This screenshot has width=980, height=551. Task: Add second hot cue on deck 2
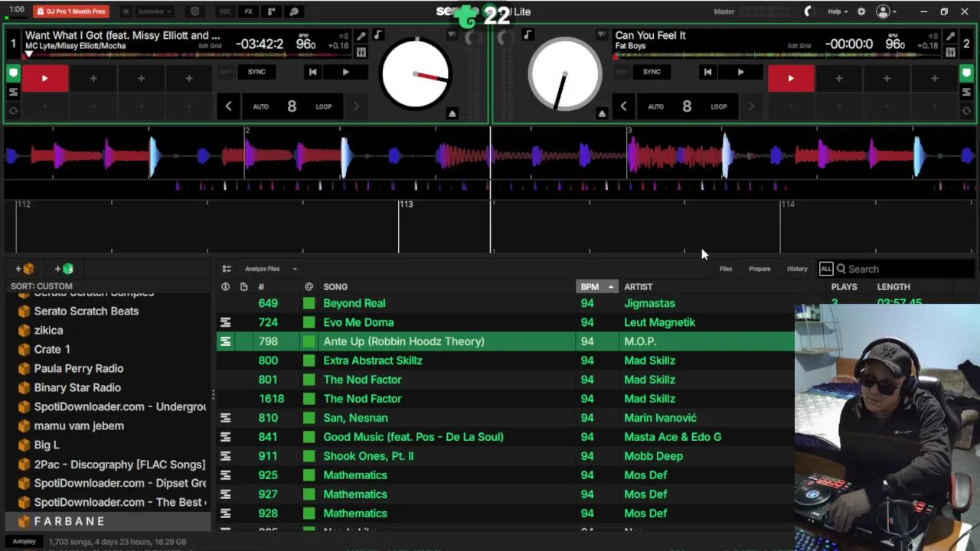pyautogui.click(x=838, y=78)
